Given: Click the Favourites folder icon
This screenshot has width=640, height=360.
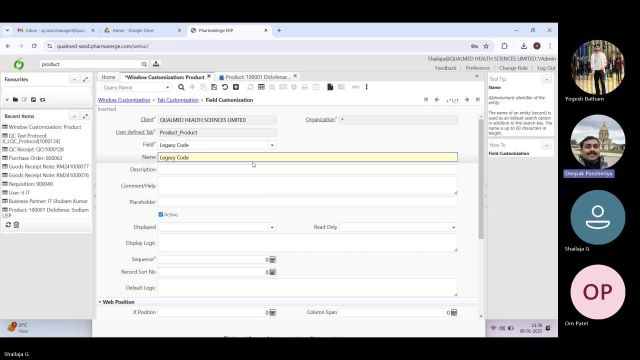Looking at the screenshot, I should pyautogui.click(x=15, y=100).
